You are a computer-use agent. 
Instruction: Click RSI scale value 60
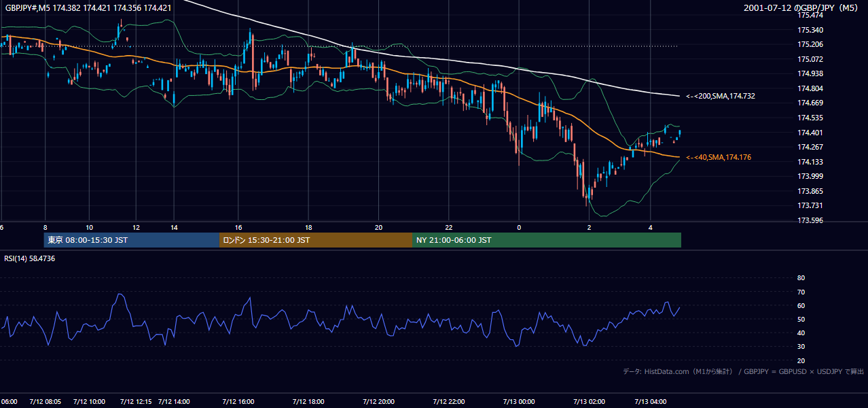click(801, 305)
